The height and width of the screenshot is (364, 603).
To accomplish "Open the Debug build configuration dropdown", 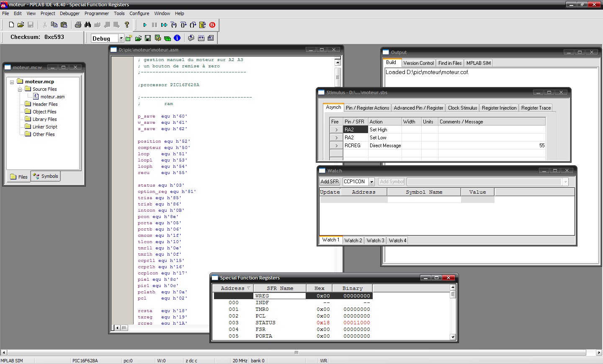I will pyautogui.click(x=121, y=38).
